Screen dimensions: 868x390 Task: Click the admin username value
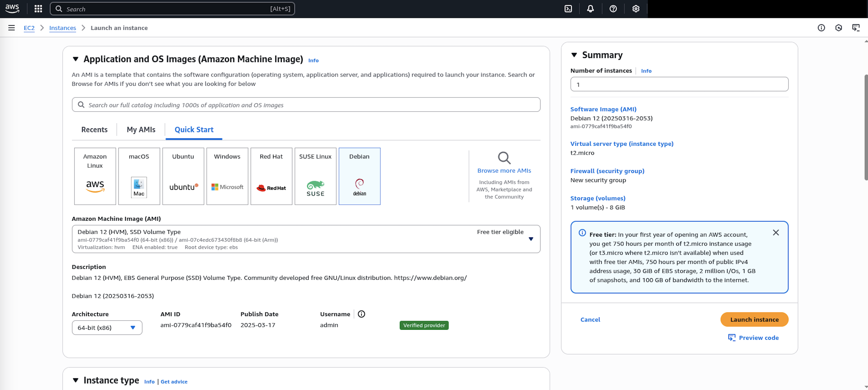point(329,325)
